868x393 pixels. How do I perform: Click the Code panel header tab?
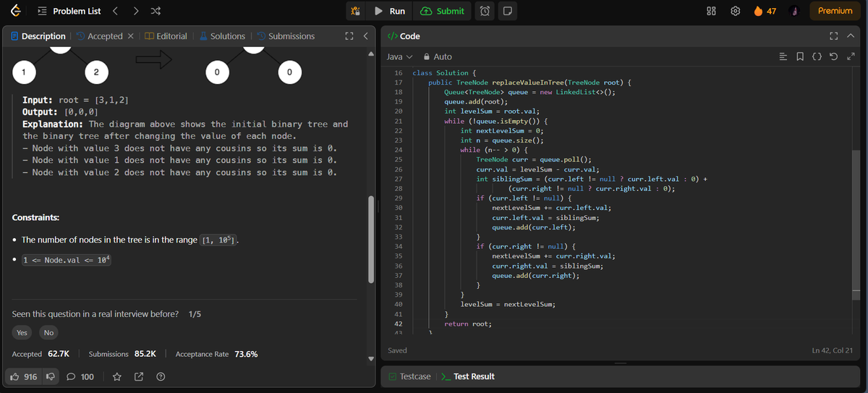404,36
